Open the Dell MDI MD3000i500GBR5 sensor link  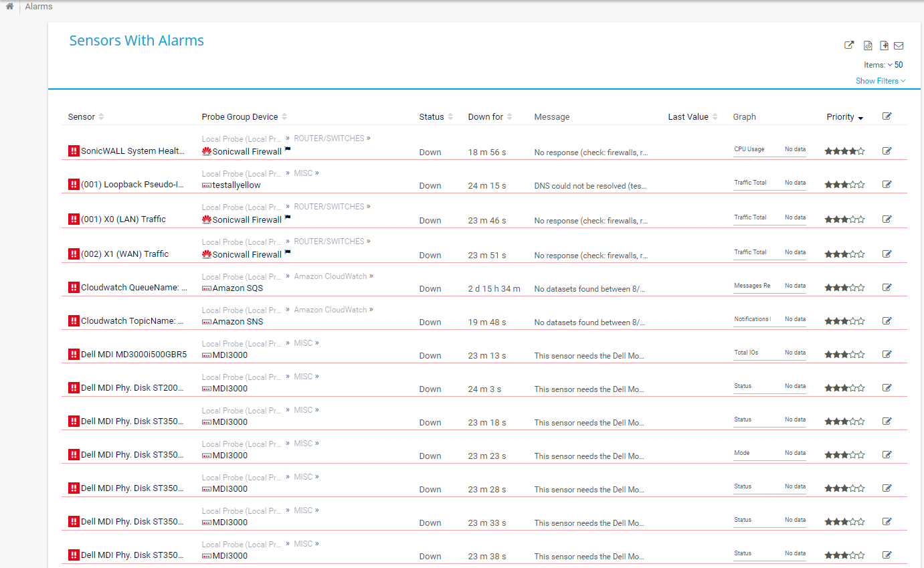134,355
